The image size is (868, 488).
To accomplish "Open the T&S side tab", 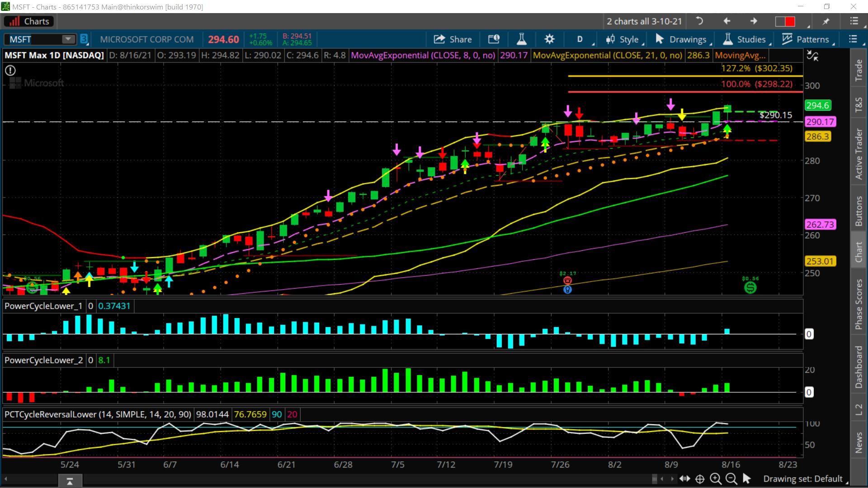I will [859, 104].
